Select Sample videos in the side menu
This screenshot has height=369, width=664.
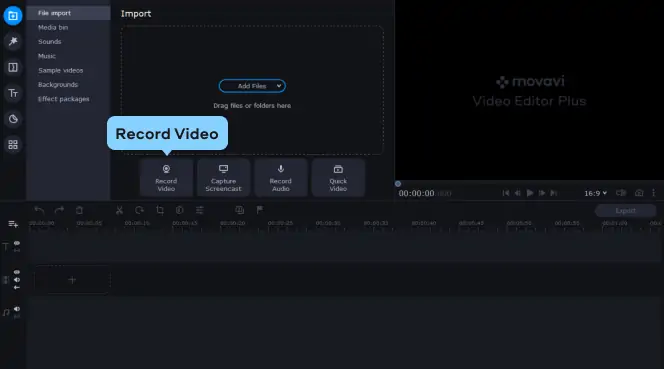click(61, 70)
